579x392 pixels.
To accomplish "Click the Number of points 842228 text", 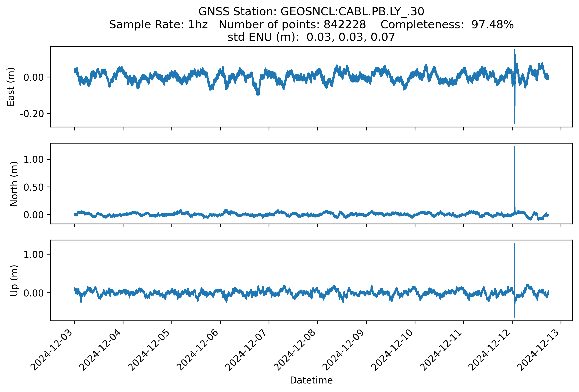I will (x=292, y=25).
